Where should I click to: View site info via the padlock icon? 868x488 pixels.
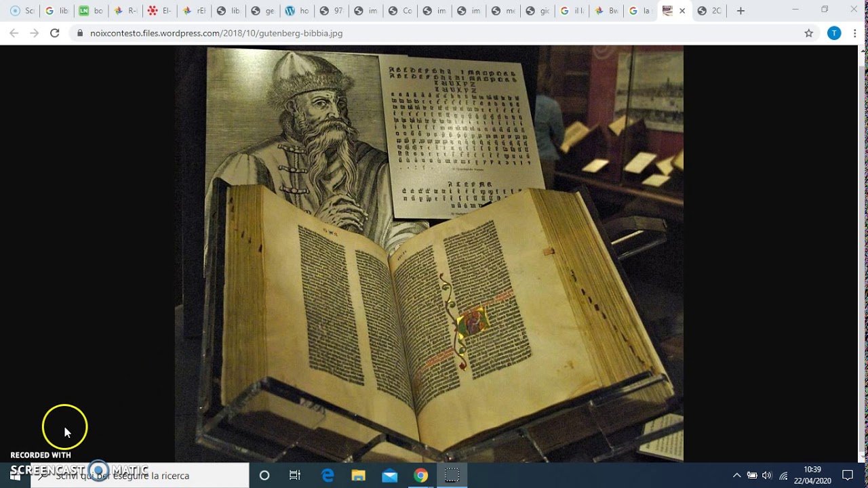click(x=80, y=33)
